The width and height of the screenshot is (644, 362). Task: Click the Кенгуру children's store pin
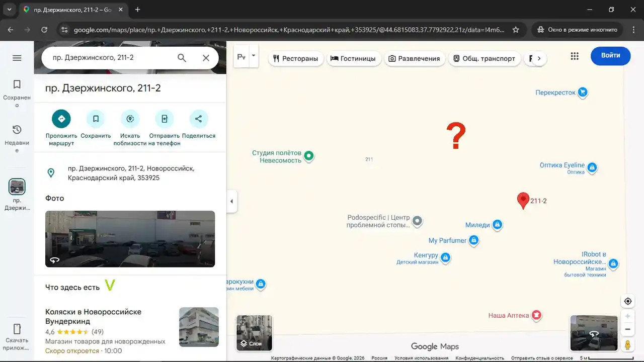pyautogui.click(x=445, y=258)
